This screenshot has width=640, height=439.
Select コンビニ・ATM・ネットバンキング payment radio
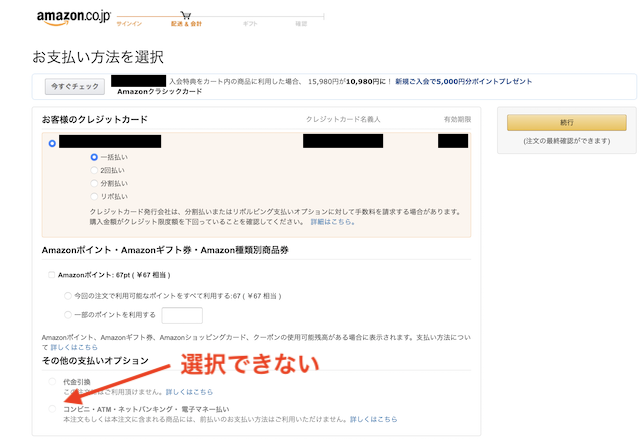pyautogui.click(x=52, y=409)
